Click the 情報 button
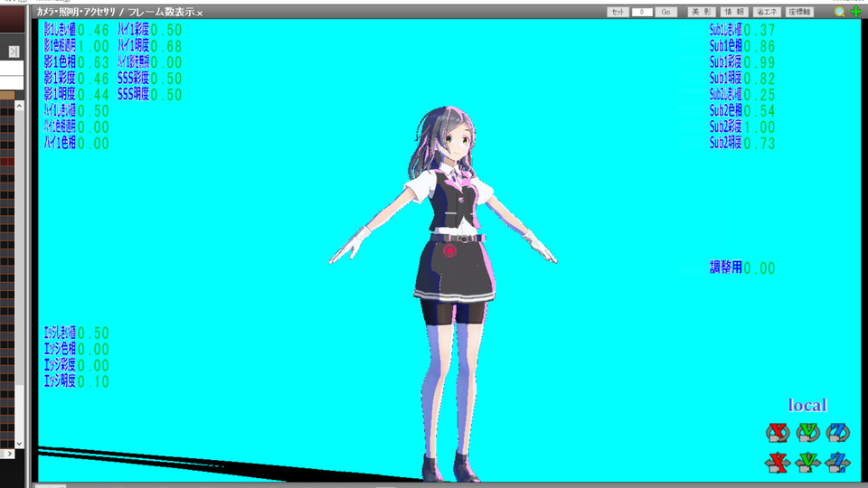Image resolution: width=868 pixels, height=488 pixels. (x=734, y=12)
